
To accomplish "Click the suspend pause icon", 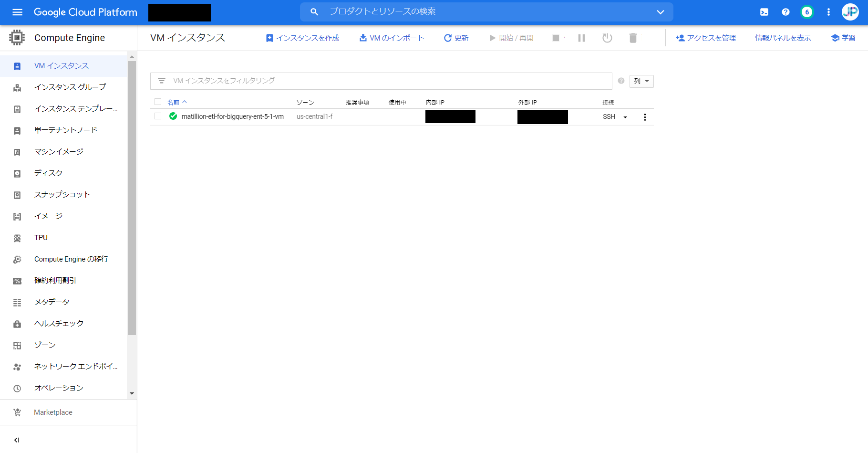I will (x=581, y=38).
